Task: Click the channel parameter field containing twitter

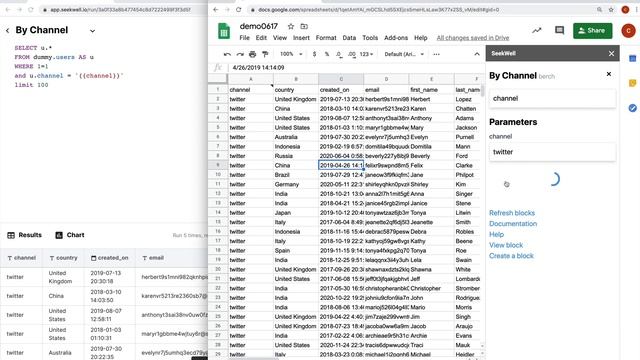Action: point(552,152)
